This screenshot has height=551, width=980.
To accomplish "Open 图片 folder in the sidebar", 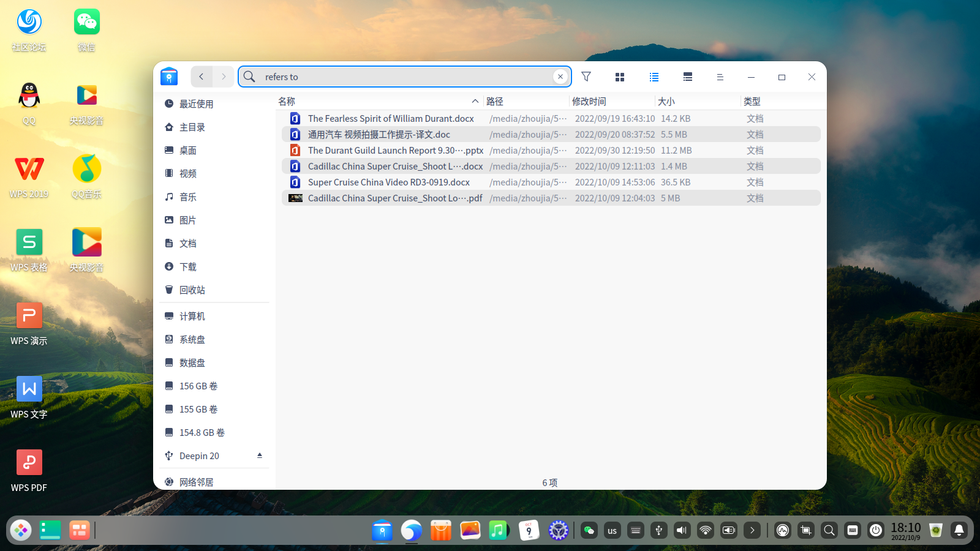I will click(x=214, y=220).
